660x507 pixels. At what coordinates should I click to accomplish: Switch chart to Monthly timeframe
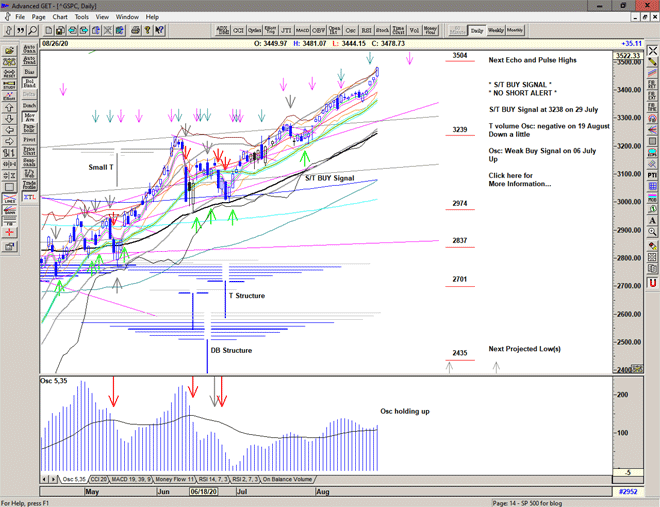click(515, 31)
